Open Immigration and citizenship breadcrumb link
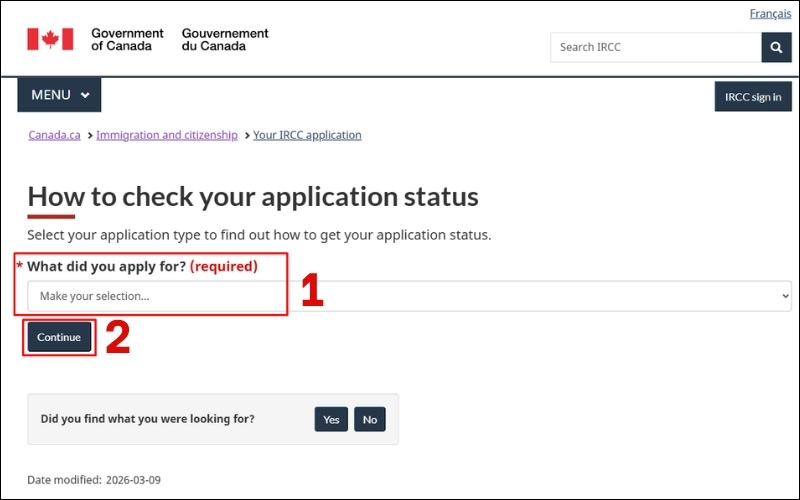The height and width of the screenshot is (500, 800). click(167, 135)
